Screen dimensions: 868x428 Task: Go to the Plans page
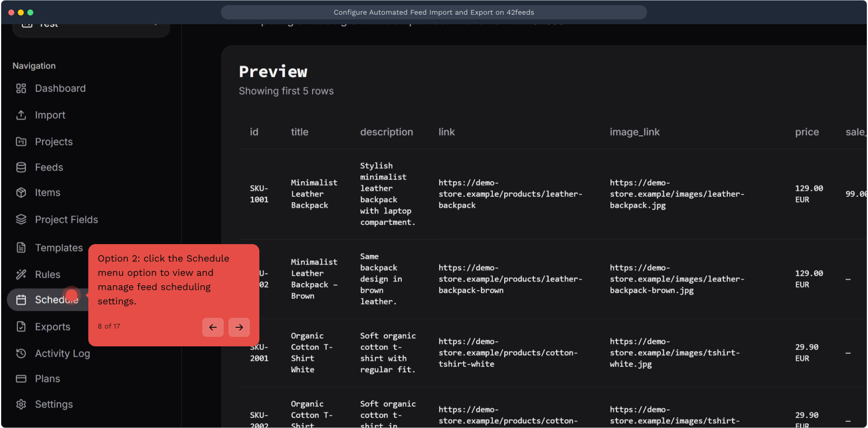pyautogui.click(x=48, y=379)
